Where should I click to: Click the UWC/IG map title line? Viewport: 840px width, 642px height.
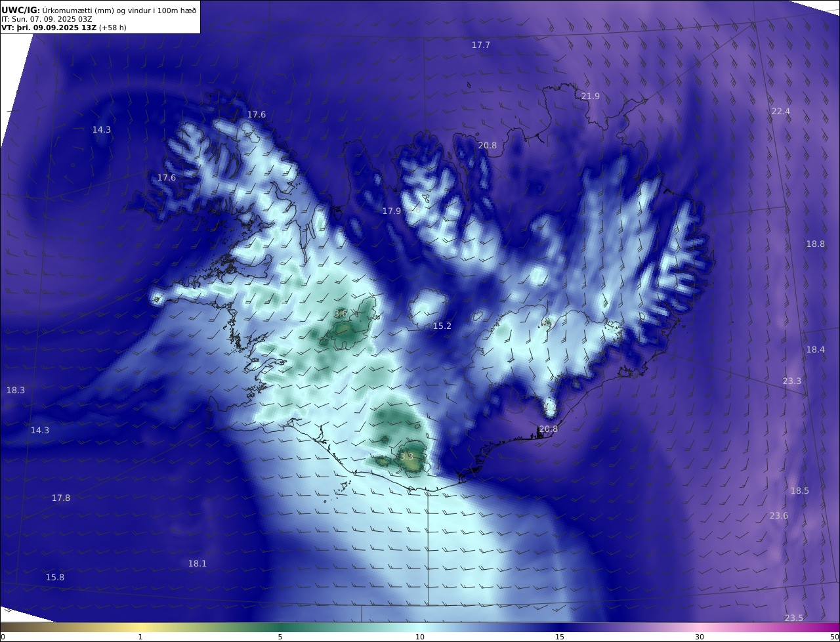point(98,11)
